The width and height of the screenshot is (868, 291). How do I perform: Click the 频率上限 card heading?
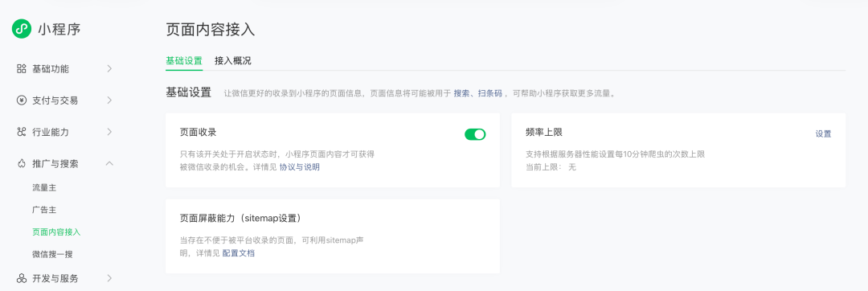click(x=544, y=133)
